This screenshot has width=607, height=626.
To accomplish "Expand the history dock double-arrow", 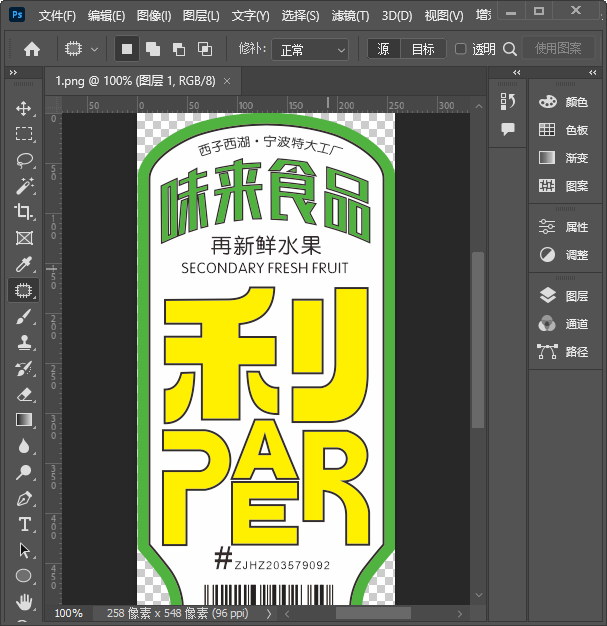I will [x=516, y=72].
